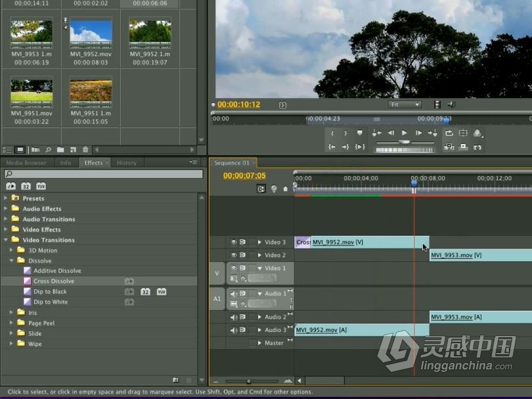
Task: Mute the Audio 2 track
Action: [234, 317]
